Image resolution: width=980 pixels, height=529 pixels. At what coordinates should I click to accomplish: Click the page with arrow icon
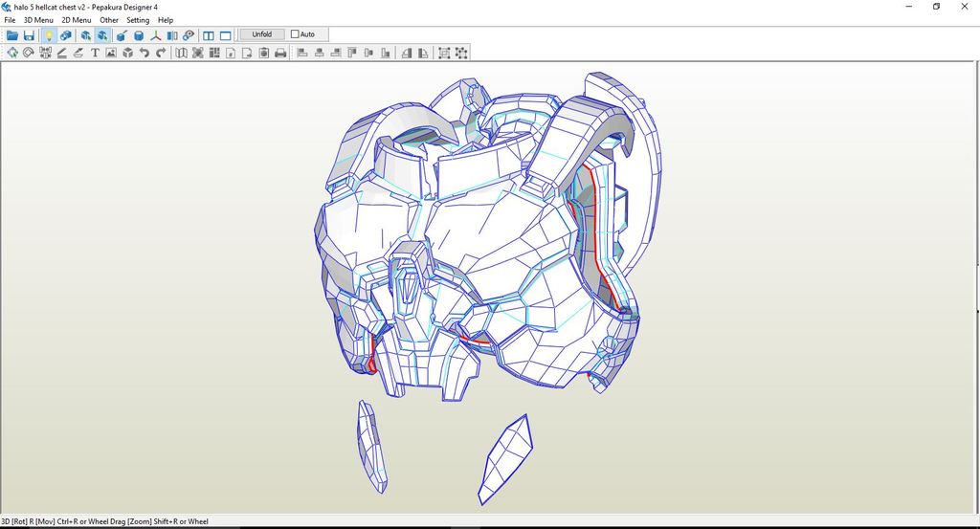pyautogui.click(x=247, y=53)
